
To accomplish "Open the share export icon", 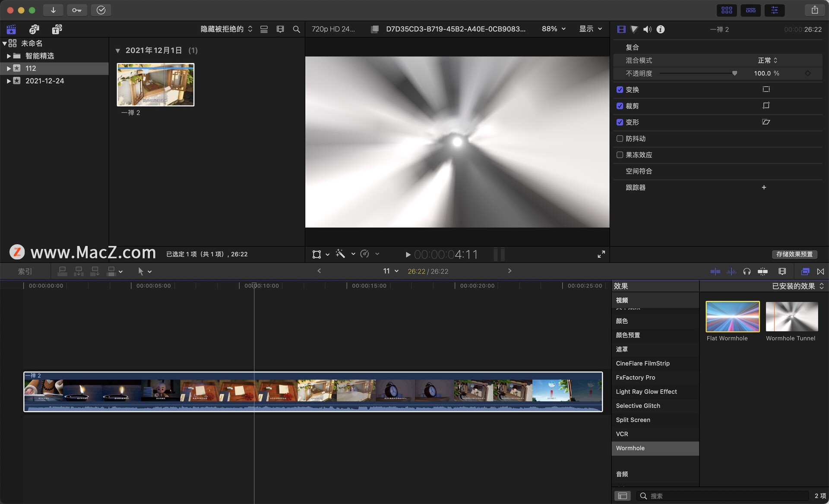I will pyautogui.click(x=814, y=10).
